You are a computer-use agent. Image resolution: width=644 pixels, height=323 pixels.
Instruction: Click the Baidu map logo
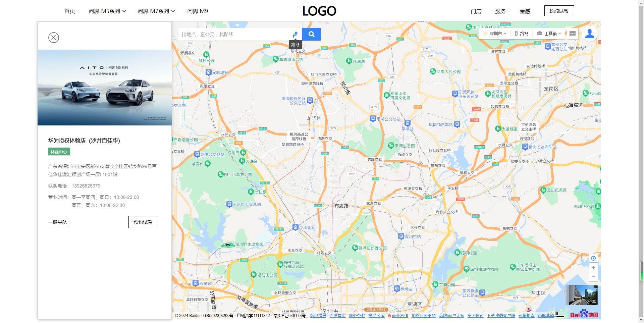(584, 314)
